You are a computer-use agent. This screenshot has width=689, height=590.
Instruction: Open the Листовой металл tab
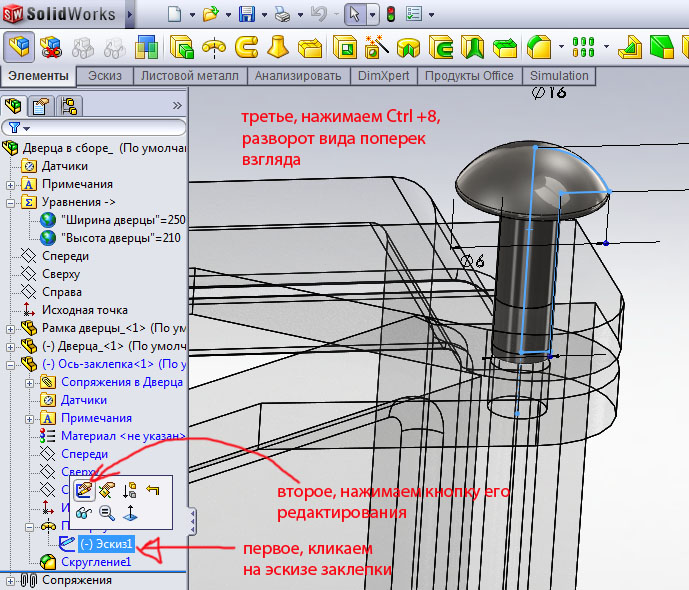point(189,76)
